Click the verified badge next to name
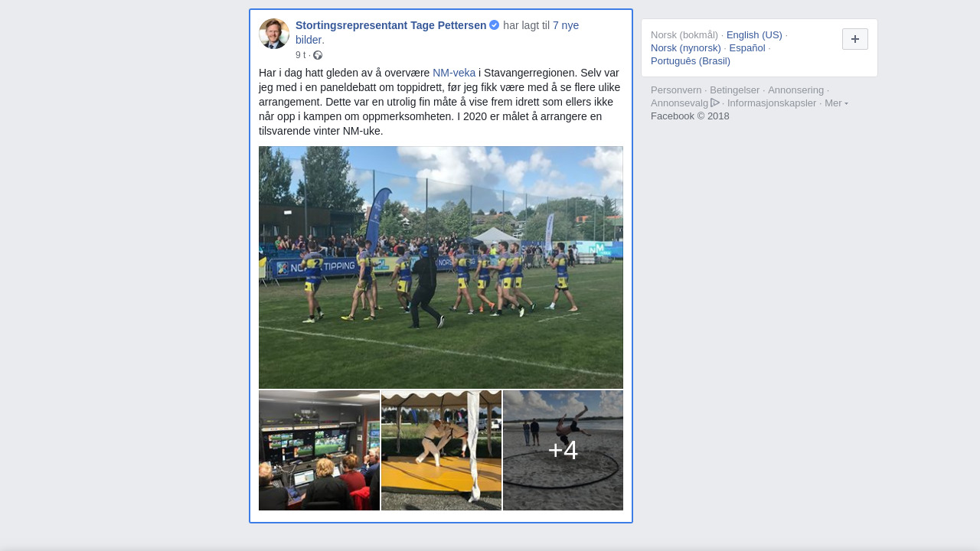 [x=495, y=25]
